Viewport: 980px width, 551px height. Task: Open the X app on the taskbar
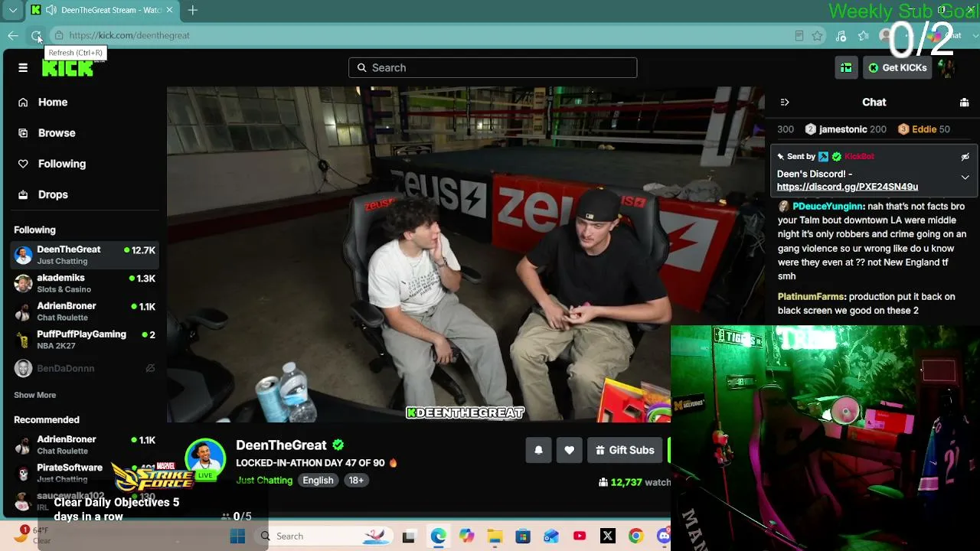point(608,536)
